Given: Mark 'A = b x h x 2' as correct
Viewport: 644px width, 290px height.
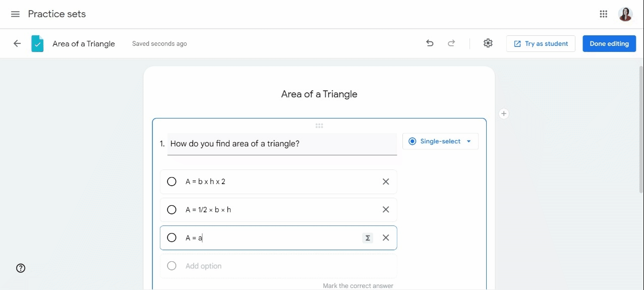Looking at the screenshot, I should [x=171, y=182].
